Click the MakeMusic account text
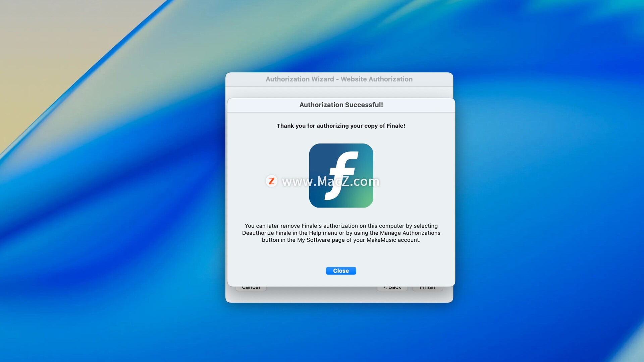 [x=392, y=240]
